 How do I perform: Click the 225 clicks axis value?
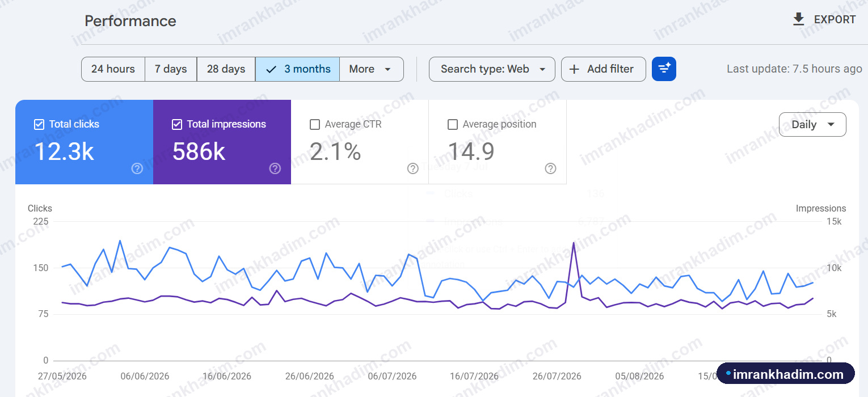(41, 221)
